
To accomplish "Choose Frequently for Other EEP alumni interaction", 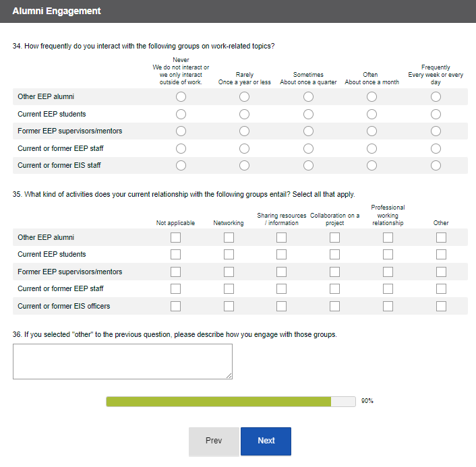I will coord(436,97).
